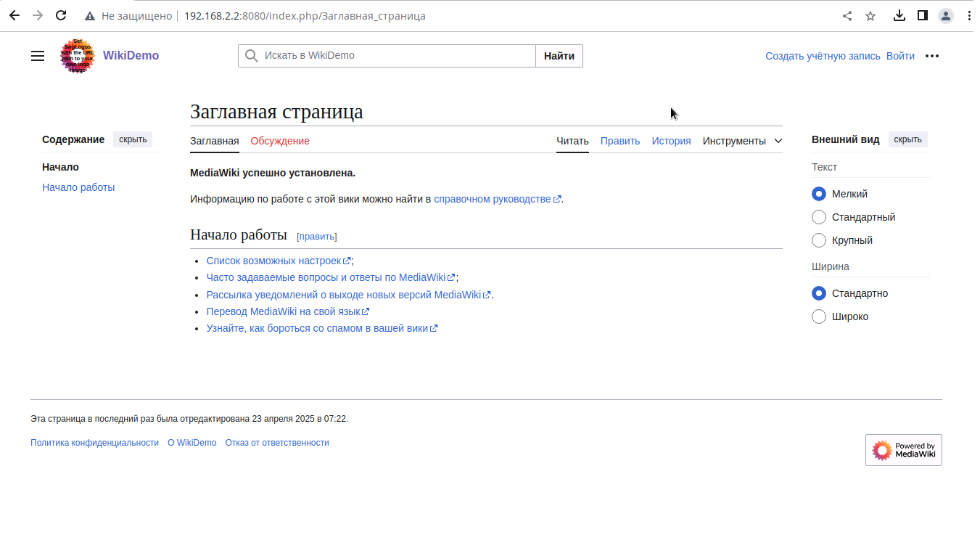The image size is (980, 535).
Task: Hide the Содержание sidebar panel
Action: pyautogui.click(x=133, y=139)
